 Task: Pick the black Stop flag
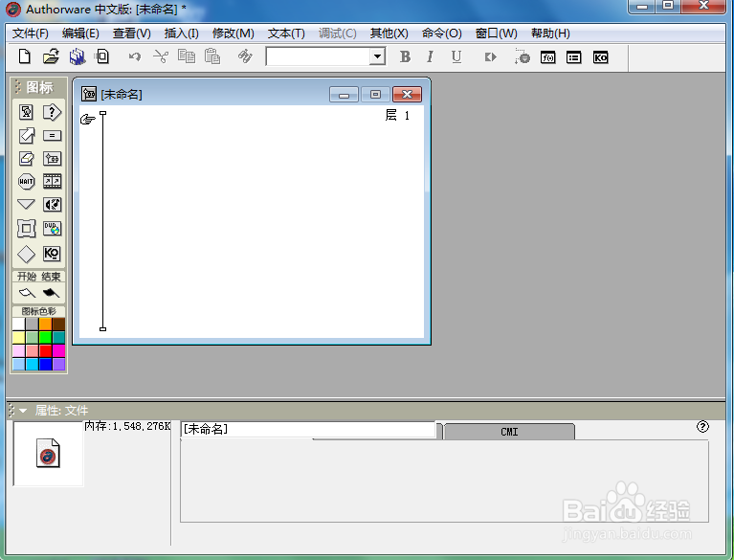click(x=51, y=293)
